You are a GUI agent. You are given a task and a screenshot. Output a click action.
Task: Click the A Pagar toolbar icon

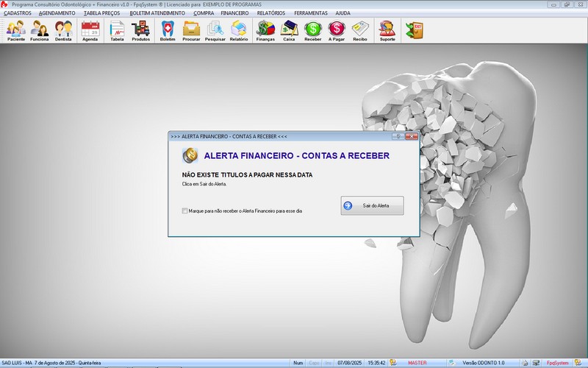point(336,31)
